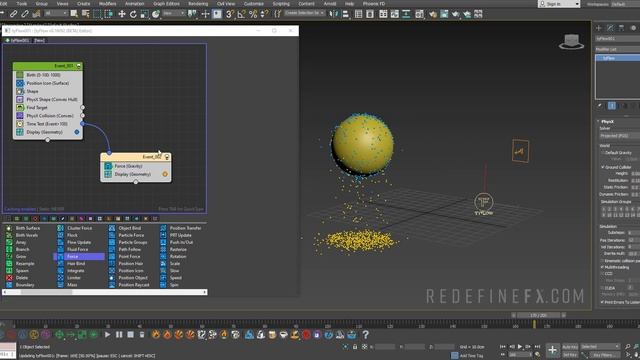This screenshot has width=640, height=360.
Task: Toggle the Auto Key button
Action: click(570, 347)
